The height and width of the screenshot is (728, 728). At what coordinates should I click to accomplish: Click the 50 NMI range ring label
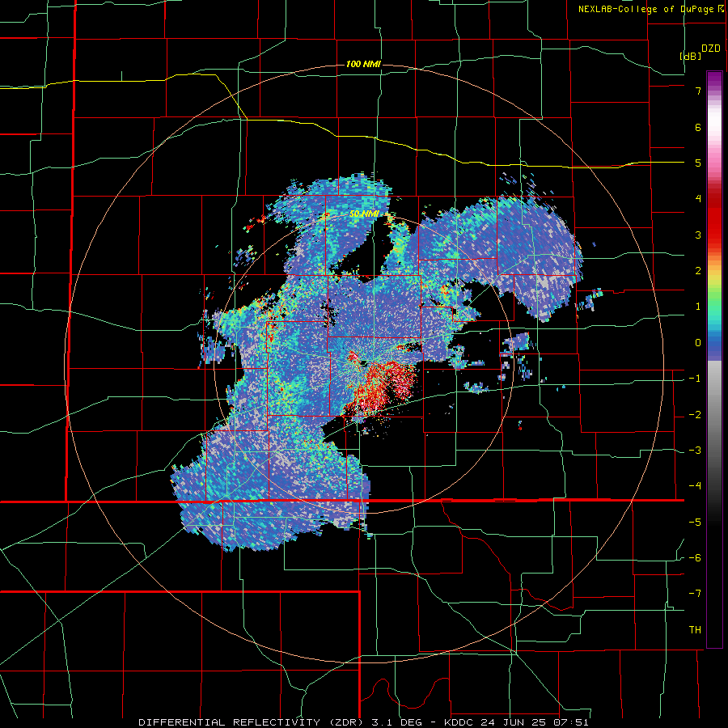(364, 214)
